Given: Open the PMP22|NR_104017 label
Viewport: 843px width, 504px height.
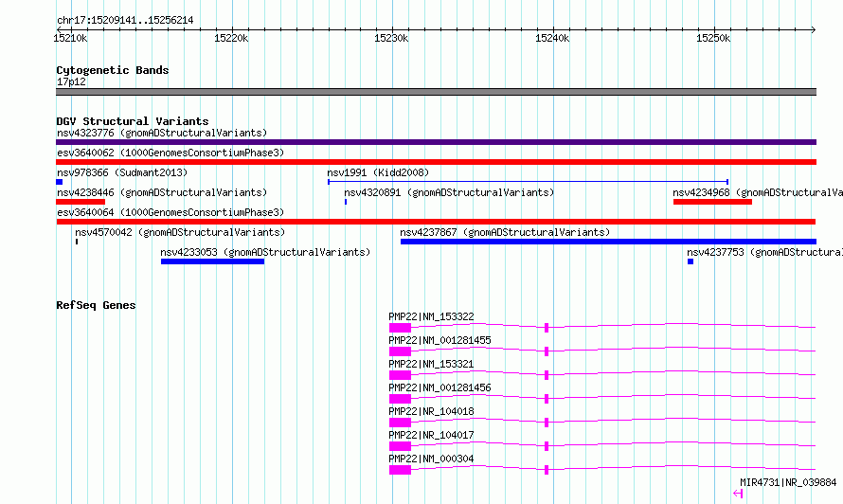Looking at the screenshot, I should tap(431, 435).
